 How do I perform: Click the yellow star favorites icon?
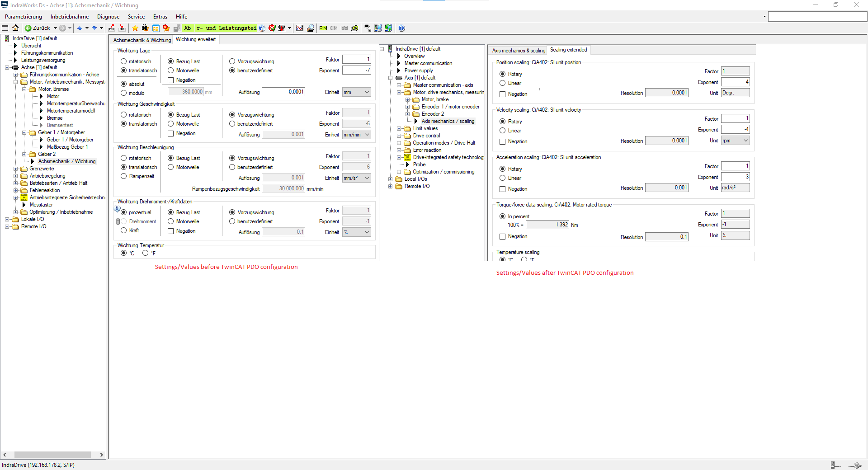click(x=135, y=28)
